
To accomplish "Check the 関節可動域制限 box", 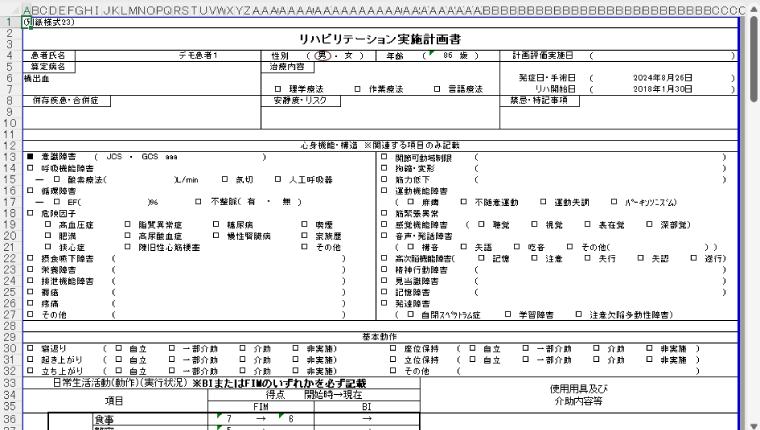I will 384,157.
